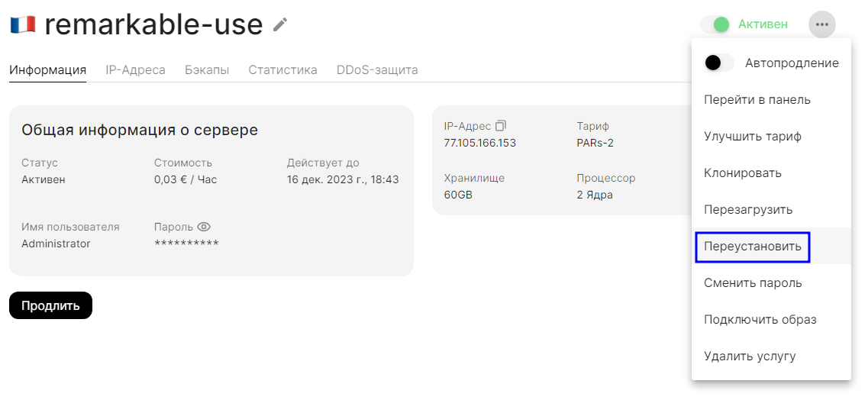The image size is (868, 400).
Task: Toggle the Активен server status switch
Action: (x=715, y=24)
